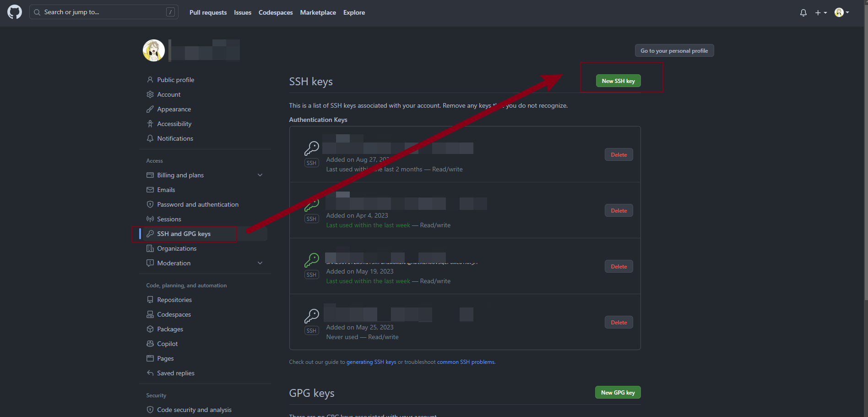
Task: Open the plus create-new dropdown
Action: (820, 13)
